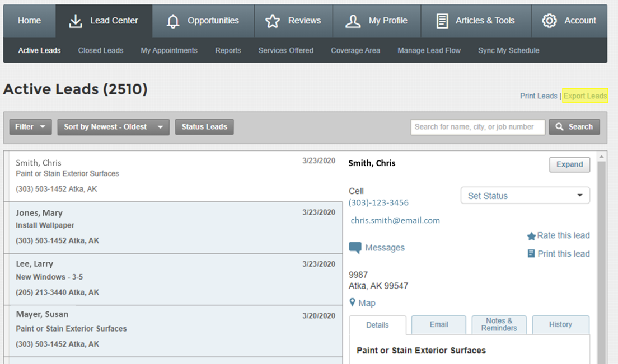
Task: Open the Account menu label
Action: pyautogui.click(x=580, y=21)
